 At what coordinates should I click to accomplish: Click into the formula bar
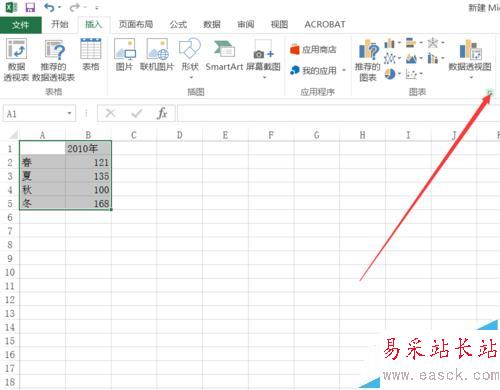pos(338,113)
